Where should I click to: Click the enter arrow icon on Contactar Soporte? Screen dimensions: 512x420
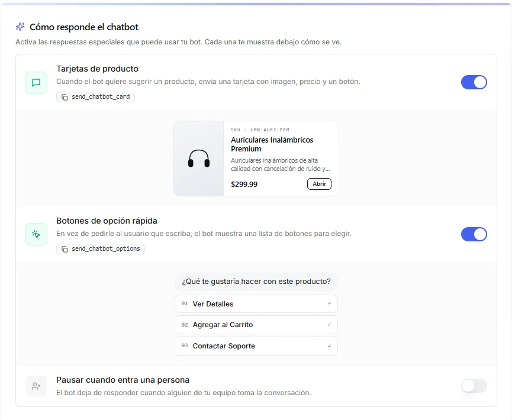(x=329, y=346)
